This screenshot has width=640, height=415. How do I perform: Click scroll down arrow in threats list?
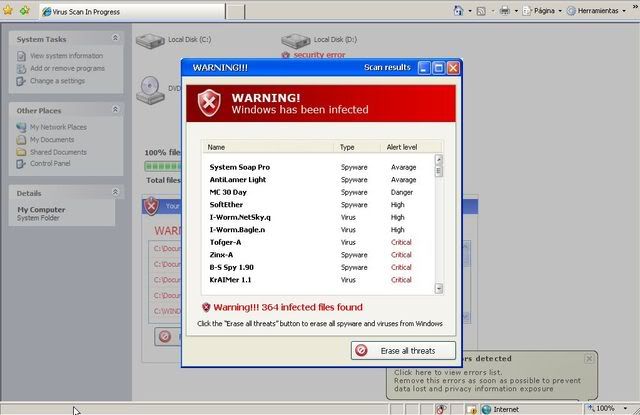439,289
